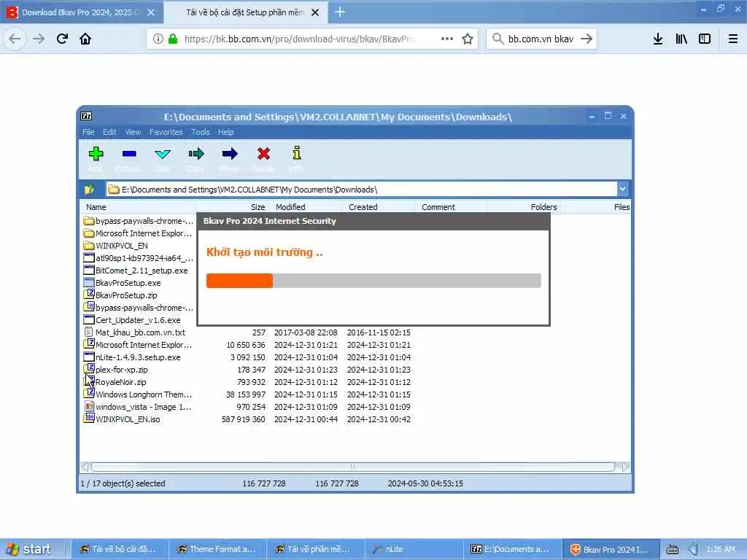Click the browser URL address field
This screenshot has width=747, height=560.
click(300, 39)
